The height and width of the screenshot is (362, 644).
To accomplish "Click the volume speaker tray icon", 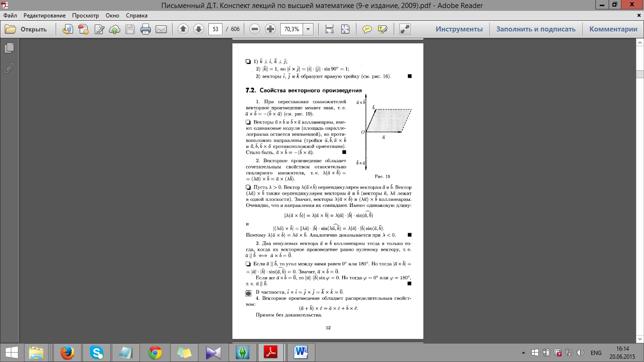I will (x=580, y=353).
